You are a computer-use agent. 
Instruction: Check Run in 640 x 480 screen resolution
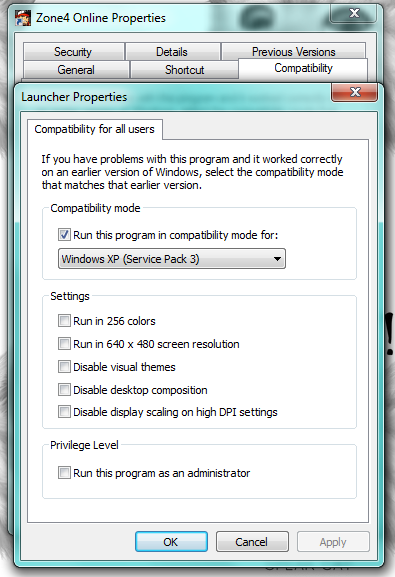[x=64, y=344]
